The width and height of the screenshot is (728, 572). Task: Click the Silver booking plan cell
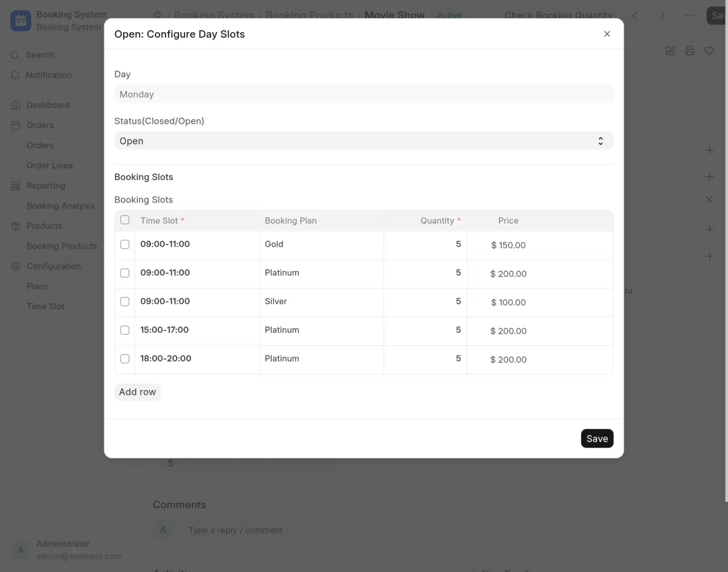322,301
